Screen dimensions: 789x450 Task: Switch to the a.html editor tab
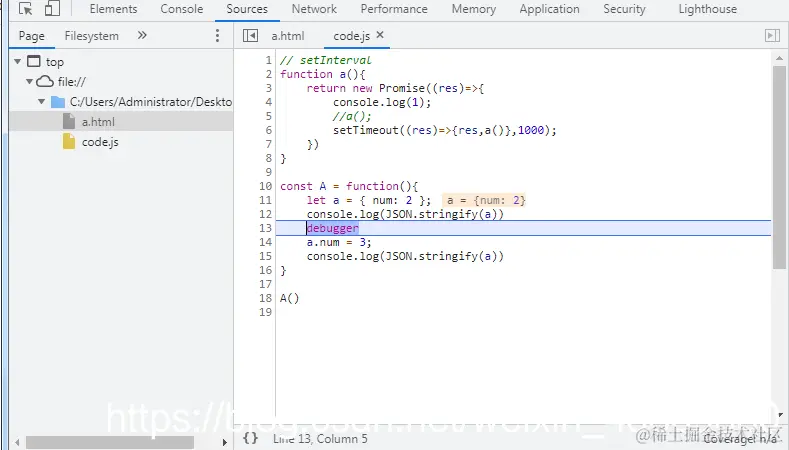click(288, 36)
